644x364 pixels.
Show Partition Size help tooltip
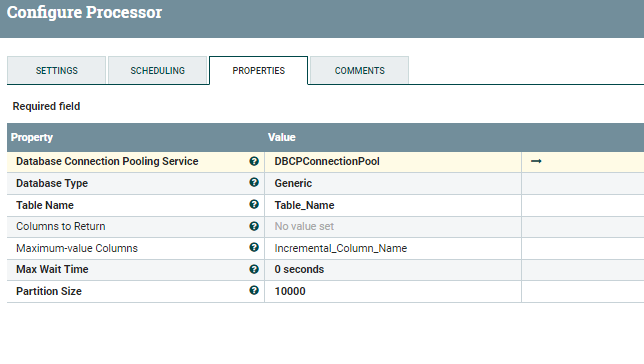point(254,290)
